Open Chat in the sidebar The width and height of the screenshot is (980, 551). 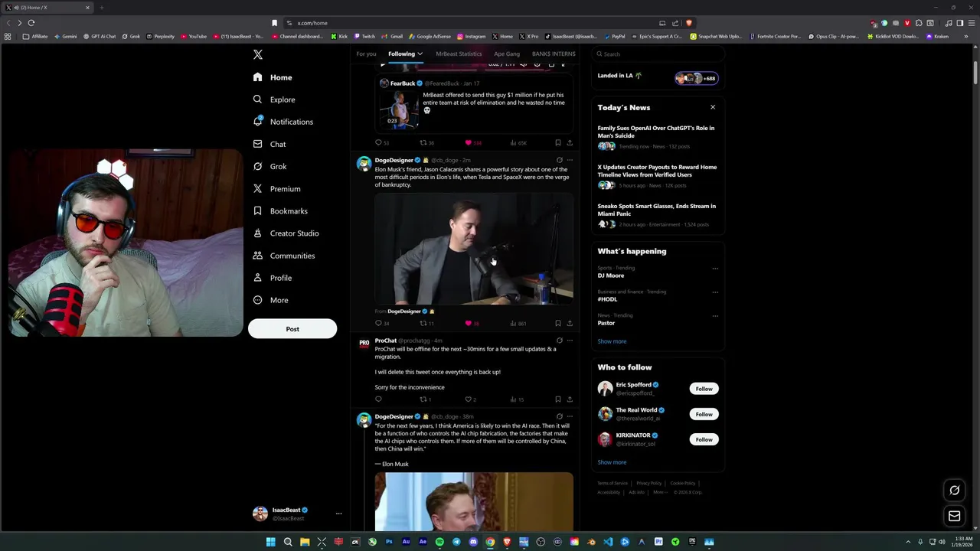269,144
